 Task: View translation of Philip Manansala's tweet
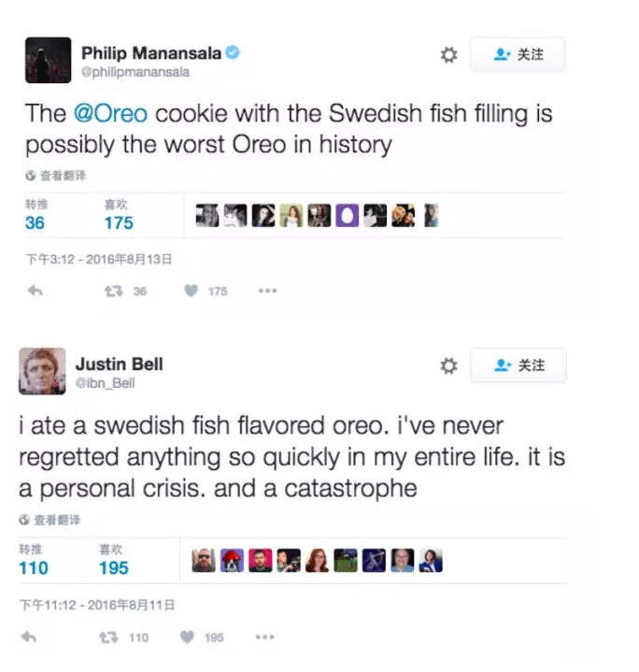tap(56, 176)
